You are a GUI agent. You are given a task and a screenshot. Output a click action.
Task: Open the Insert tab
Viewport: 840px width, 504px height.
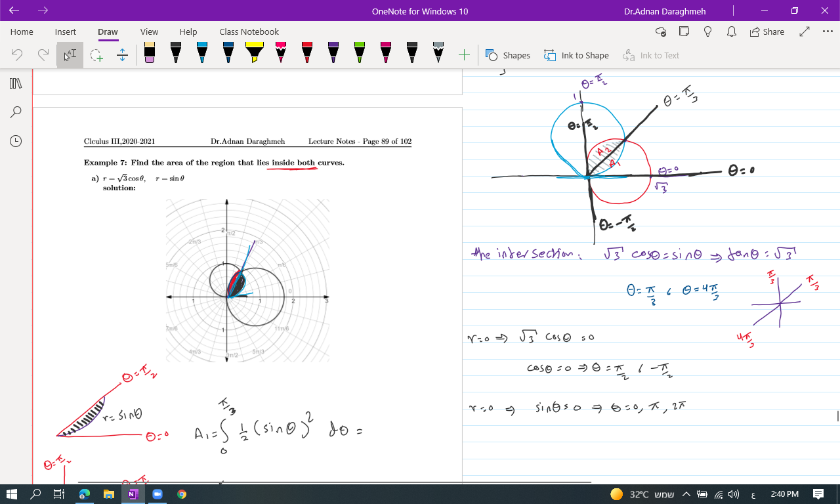(x=66, y=31)
